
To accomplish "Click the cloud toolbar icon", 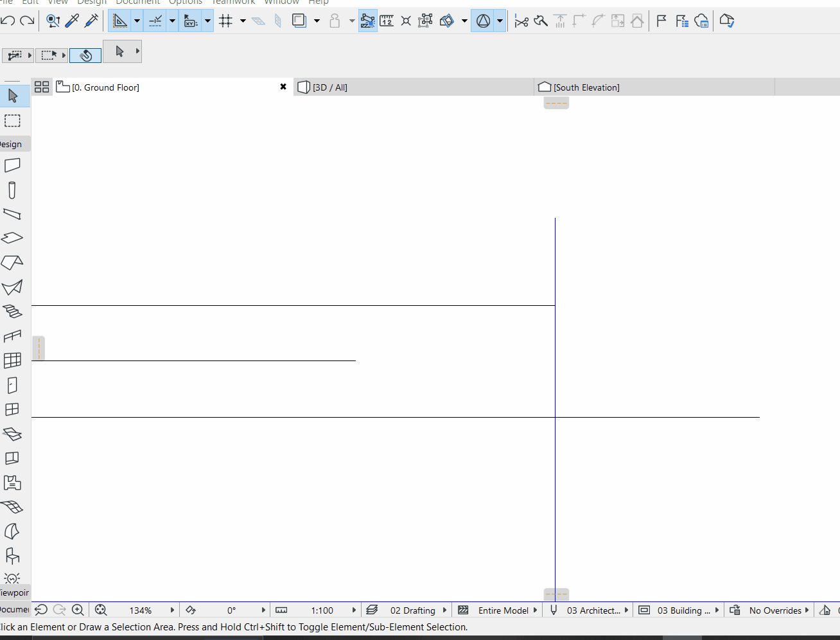I will 701,21.
